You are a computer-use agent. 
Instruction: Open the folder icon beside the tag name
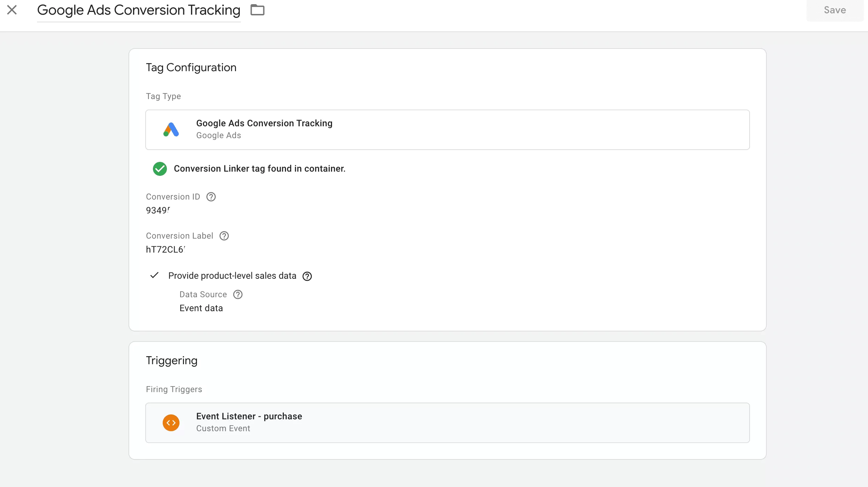(257, 10)
